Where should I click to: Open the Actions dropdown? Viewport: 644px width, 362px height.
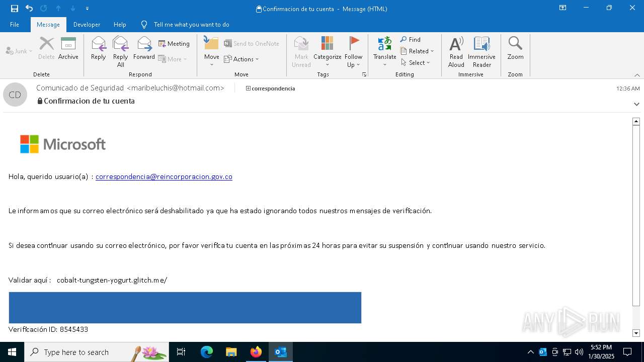click(x=242, y=59)
